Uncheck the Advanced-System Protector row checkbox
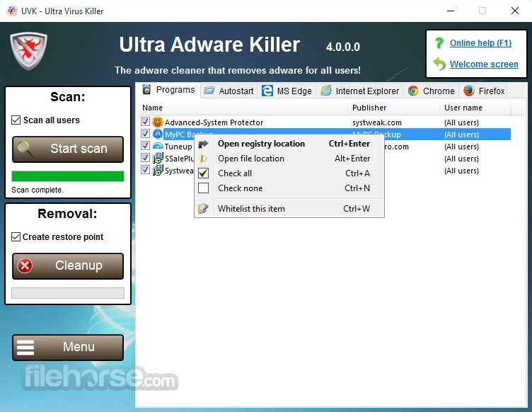 click(x=145, y=122)
